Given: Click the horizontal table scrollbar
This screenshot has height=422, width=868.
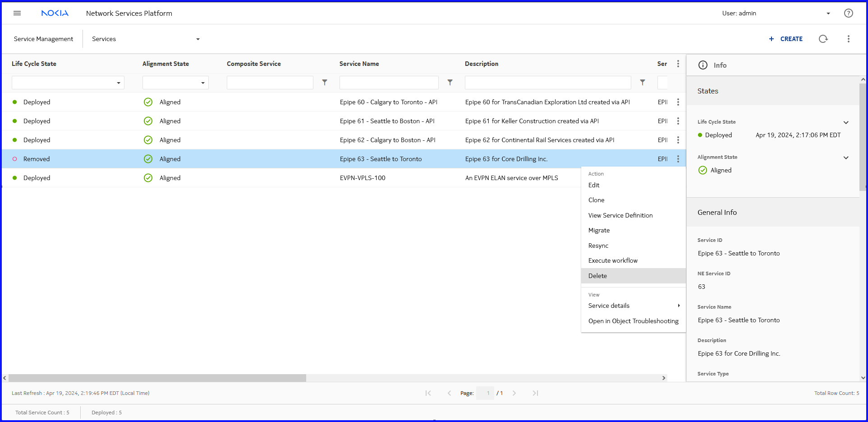Looking at the screenshot, I should click(157, 378).
